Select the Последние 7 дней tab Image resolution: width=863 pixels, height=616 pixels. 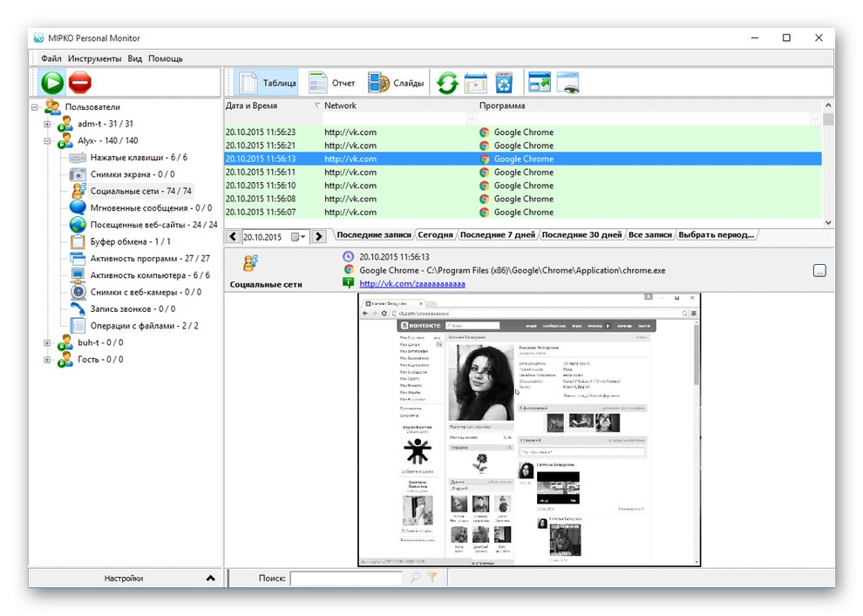coord(497,235)
